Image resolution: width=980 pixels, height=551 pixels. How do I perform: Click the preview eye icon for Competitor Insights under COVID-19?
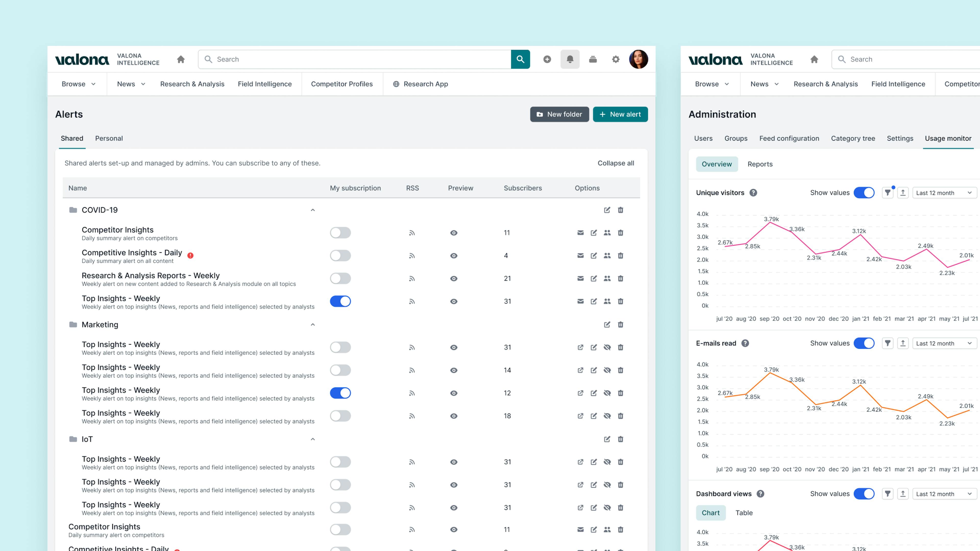(454, 233)
